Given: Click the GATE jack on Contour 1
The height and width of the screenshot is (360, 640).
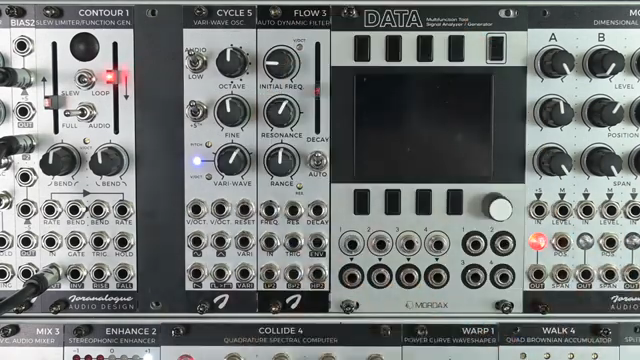Looking at the screenshot, I should (x=75, y=241).
